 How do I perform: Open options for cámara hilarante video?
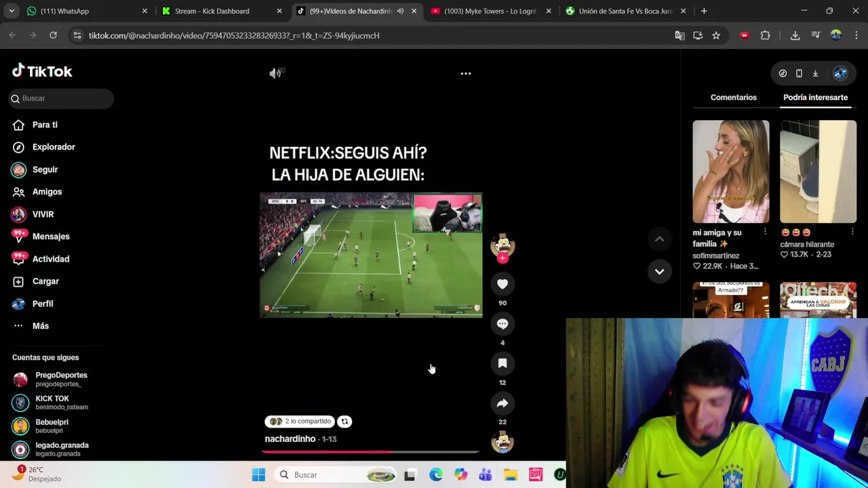point(852,232)
